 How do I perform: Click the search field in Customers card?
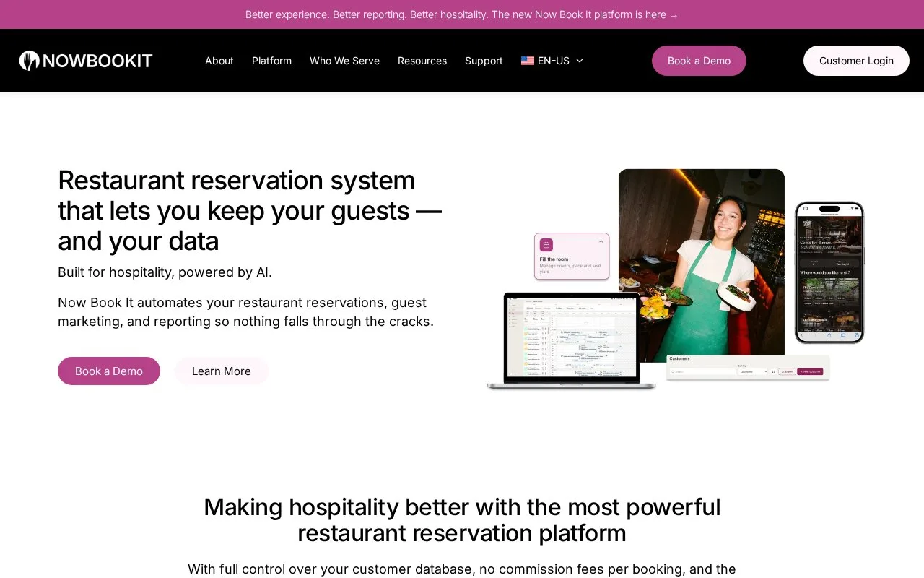coord(702,372)
